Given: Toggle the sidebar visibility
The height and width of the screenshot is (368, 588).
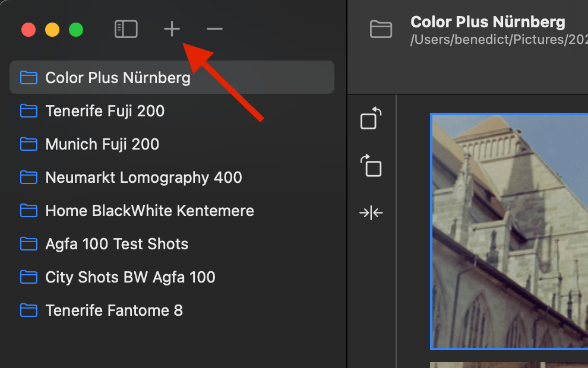Looking at the screenshot, I should pyautogui.click(x=126, y=29).
